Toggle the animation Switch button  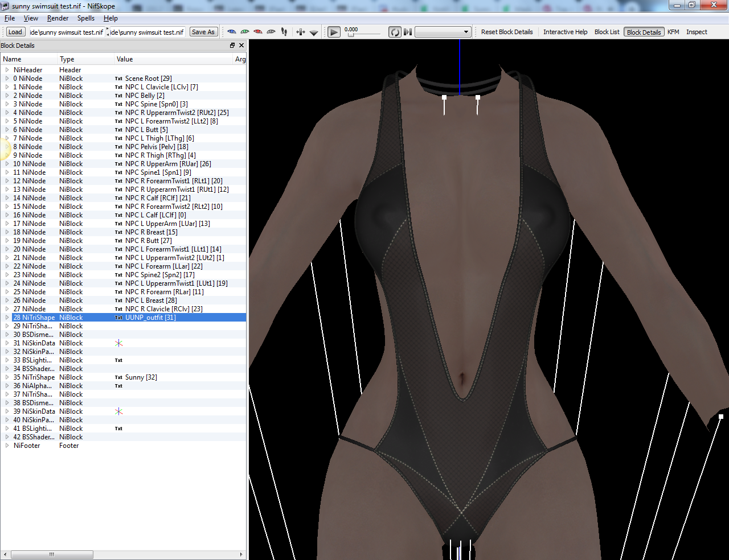tap(408, 32)
